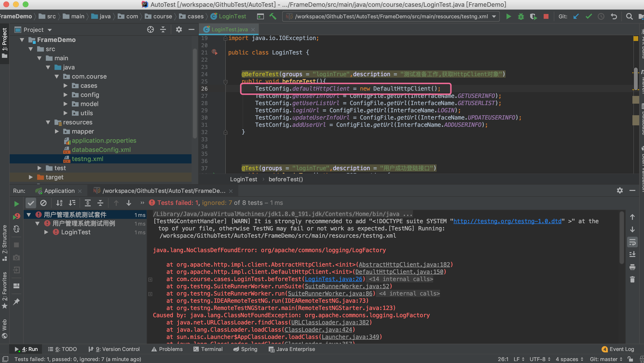Toggle soft-wrap in console output
This screenshot has width=644, height=363.
[x=632, y=242]
